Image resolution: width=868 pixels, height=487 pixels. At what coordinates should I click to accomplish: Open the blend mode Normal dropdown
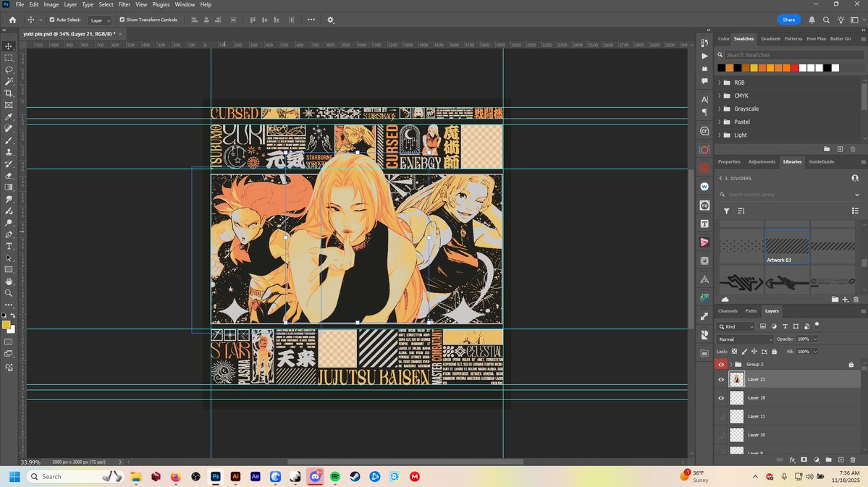tap(744, 339)
